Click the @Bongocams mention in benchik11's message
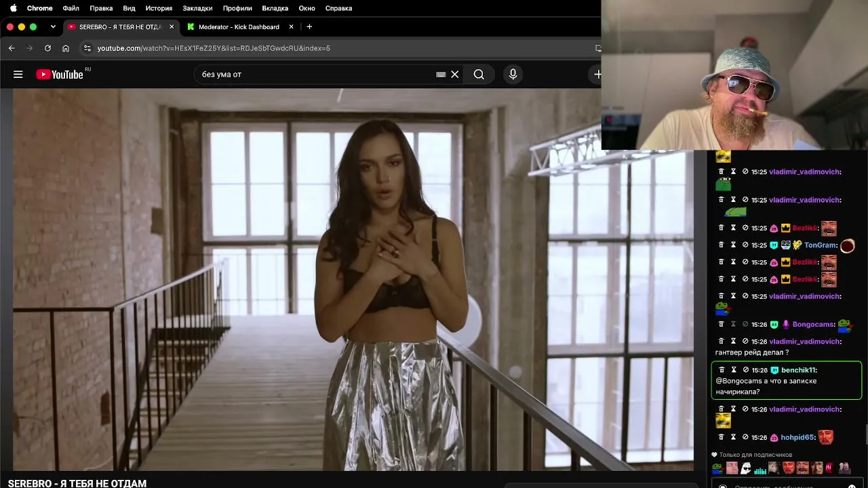 pyautogui.click(x=738, y=381)
